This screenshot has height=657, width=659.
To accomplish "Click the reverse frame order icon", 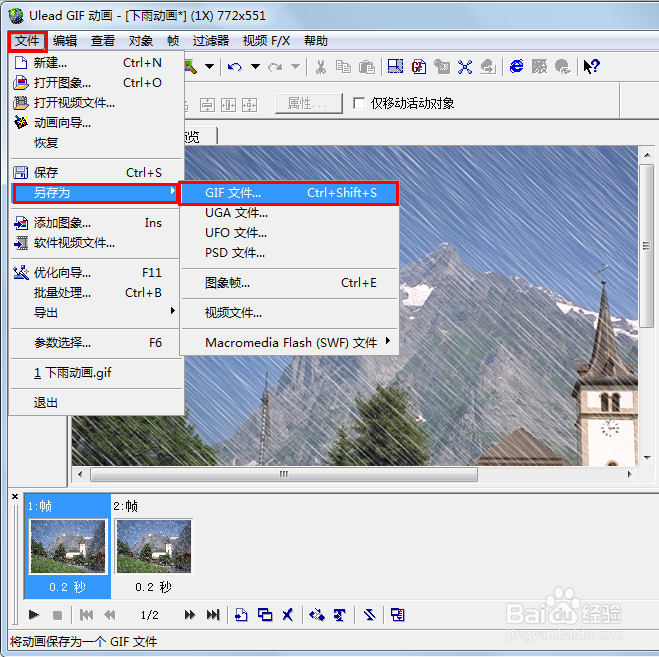I will pos(369,615).
